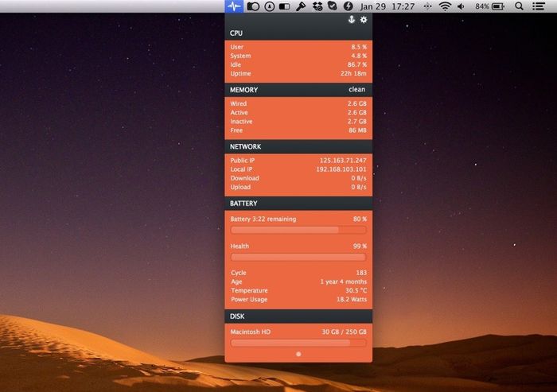Open Spotlight search magnifier

click(520, 6)
